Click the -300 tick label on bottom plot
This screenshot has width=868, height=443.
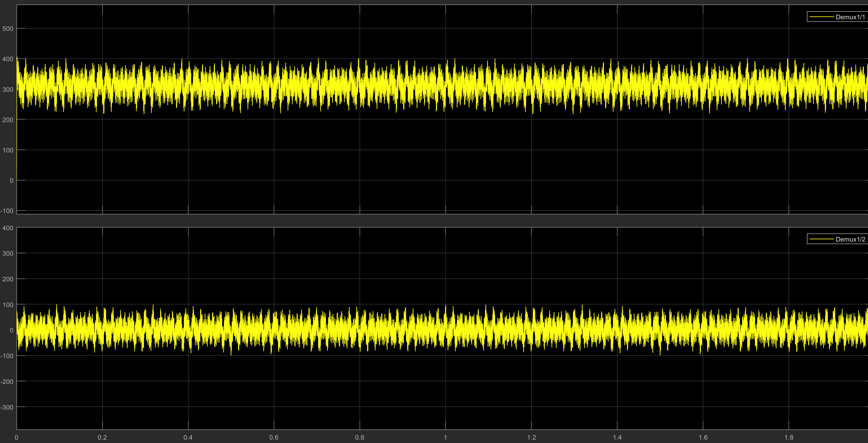[x=7, y=407]
